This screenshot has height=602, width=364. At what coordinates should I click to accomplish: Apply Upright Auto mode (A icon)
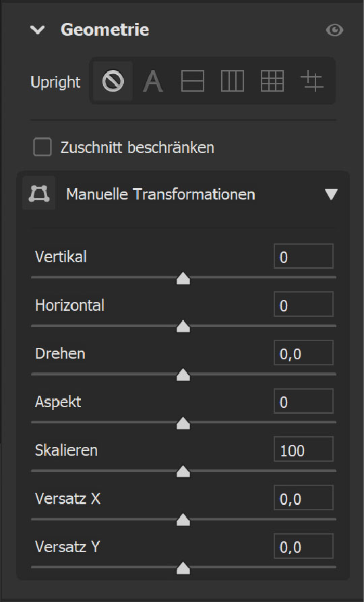(153, 82)
